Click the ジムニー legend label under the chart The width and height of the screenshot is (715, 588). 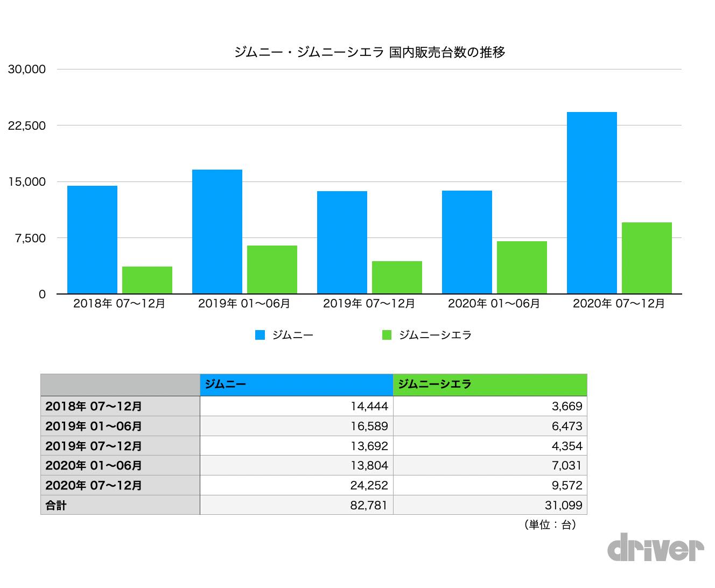point(292,335)
